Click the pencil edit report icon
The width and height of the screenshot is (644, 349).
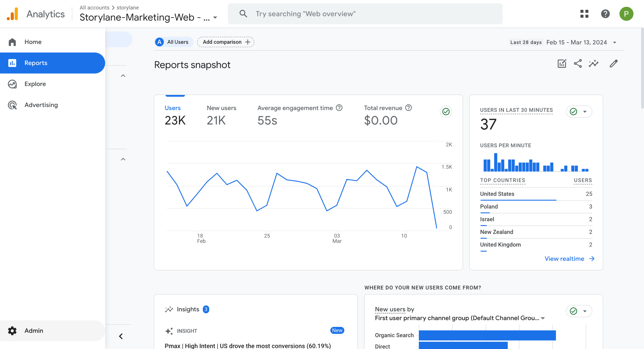pos(614,64)
